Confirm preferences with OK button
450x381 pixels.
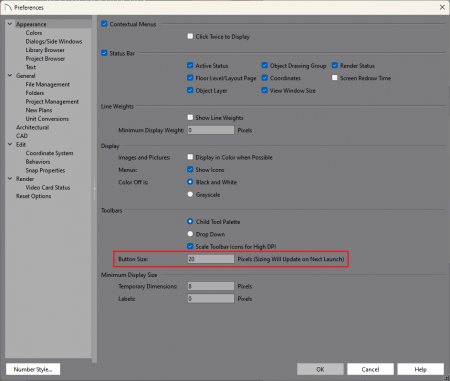click(320, 369)
